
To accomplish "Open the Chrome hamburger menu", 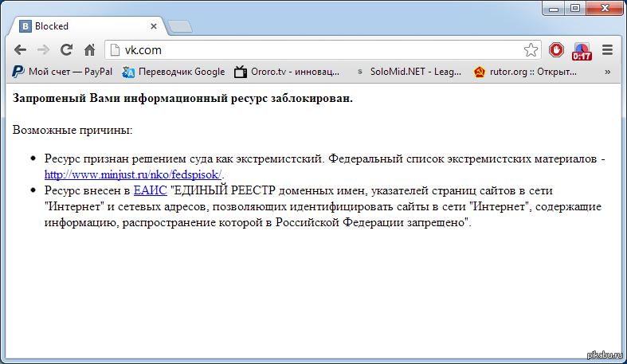I will [x=607, y=50].
